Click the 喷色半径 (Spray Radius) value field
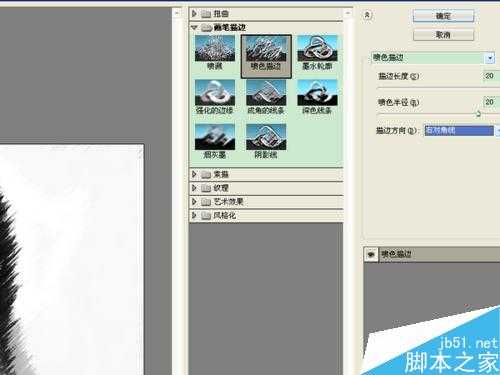500x375 pixels. pos(491,102)
